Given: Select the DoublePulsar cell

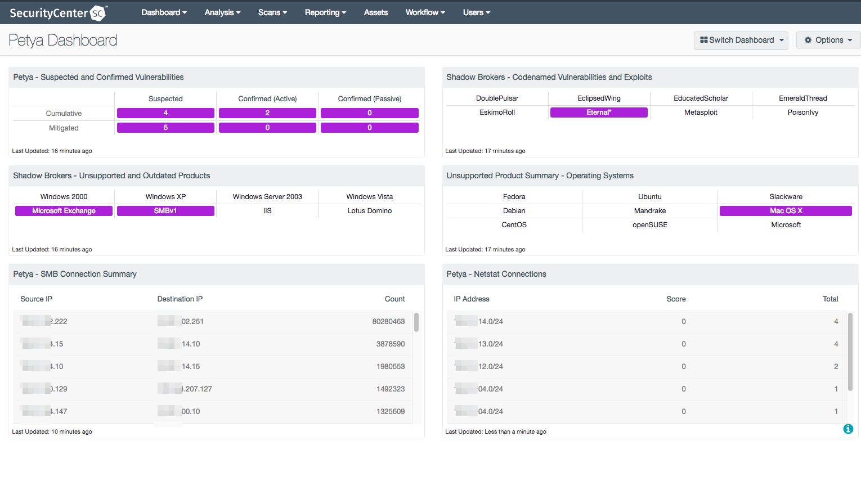Looking at the screenshot, I should (497, 98).
